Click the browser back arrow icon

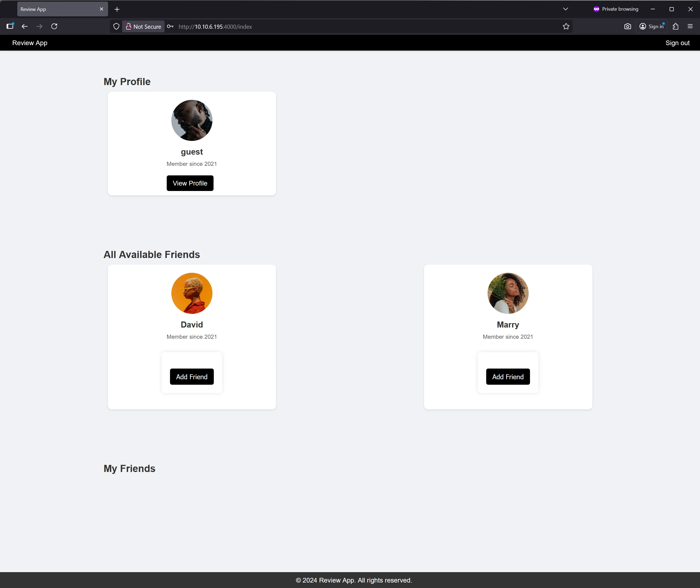pyautogui.click(x=25, y=26)
